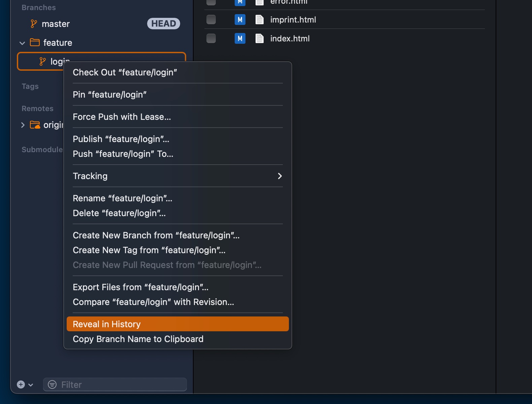The image size is (532, 404).
Task: Check the box for index.html
Action: [211, 38]
